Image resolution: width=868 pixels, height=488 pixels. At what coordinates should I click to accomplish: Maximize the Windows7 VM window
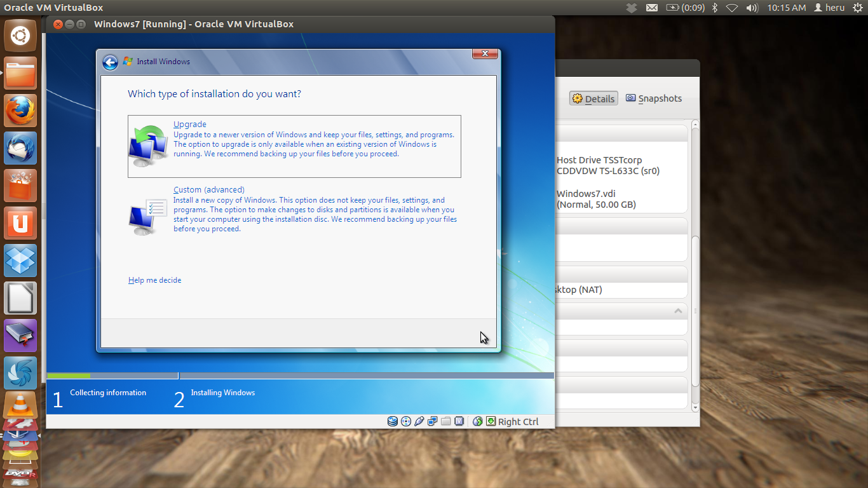(x=81, y=24)
